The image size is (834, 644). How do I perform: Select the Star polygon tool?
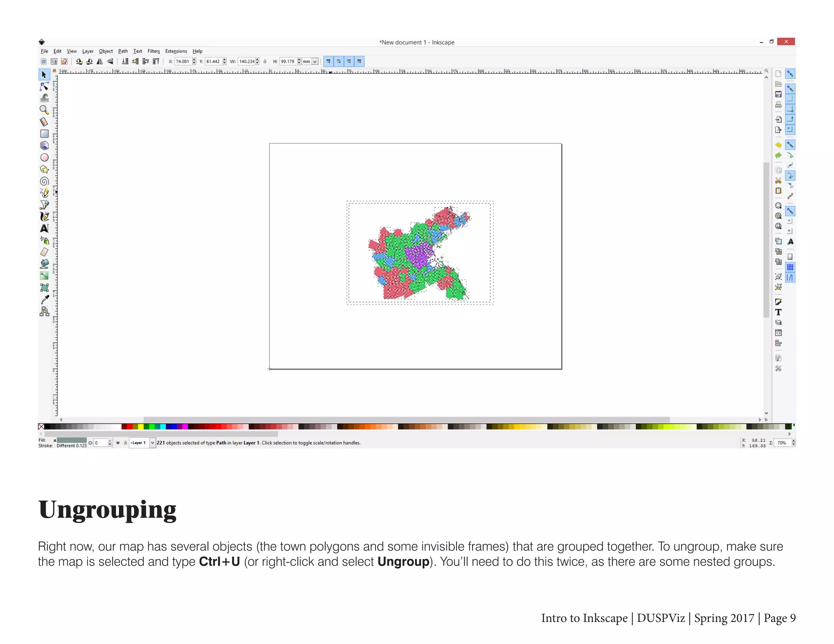(44, 169)
